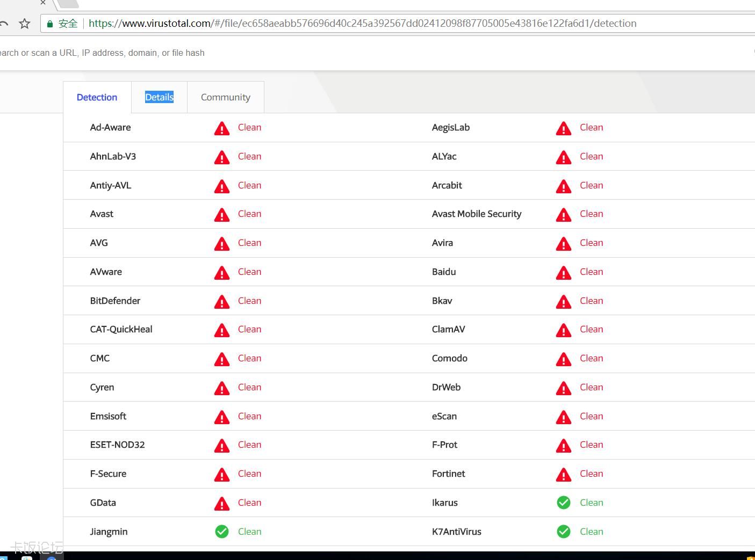Click the green checkmark icon for Ikarus

[x=564, y=503]
